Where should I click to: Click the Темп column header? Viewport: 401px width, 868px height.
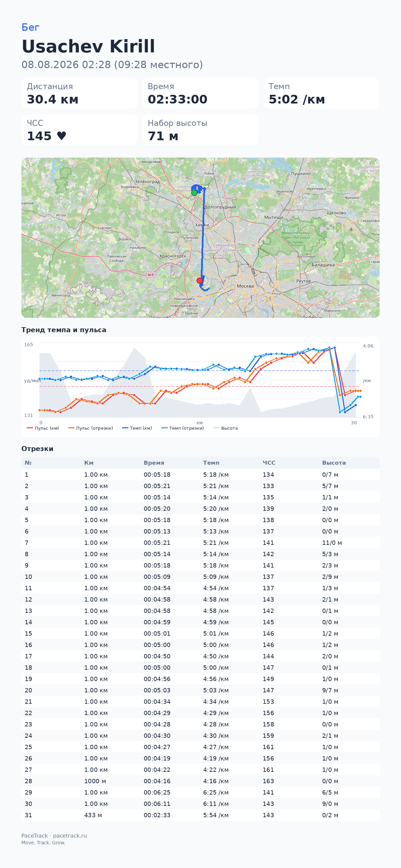click(211, 463)
